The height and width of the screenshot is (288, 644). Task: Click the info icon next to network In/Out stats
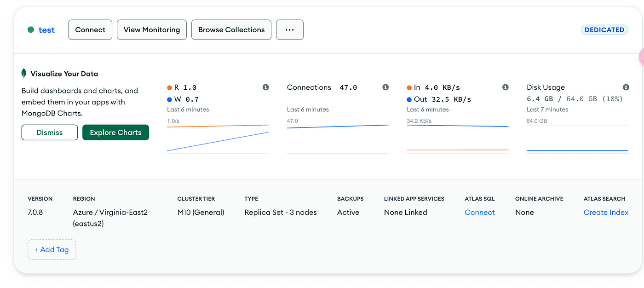click(505, 87)
